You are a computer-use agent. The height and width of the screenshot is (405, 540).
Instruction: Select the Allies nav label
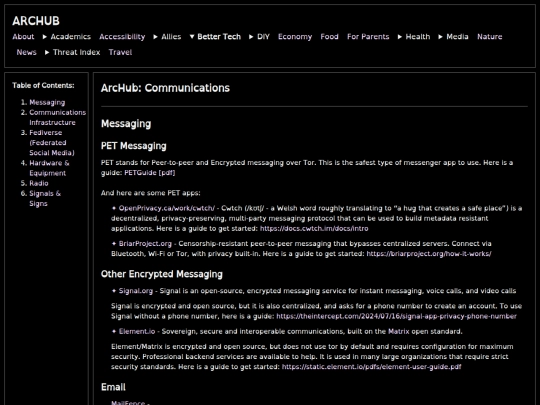(x=171, y=37)
